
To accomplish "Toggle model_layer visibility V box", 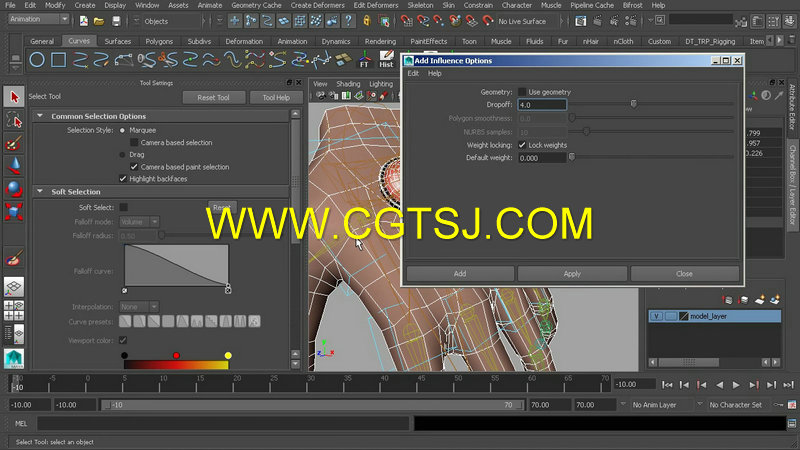I will tap(656, 316).
